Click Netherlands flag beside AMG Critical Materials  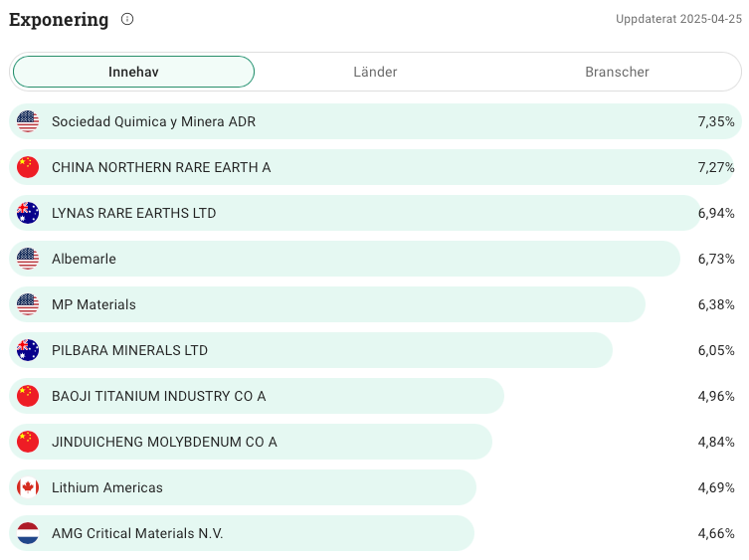[28, 533]
